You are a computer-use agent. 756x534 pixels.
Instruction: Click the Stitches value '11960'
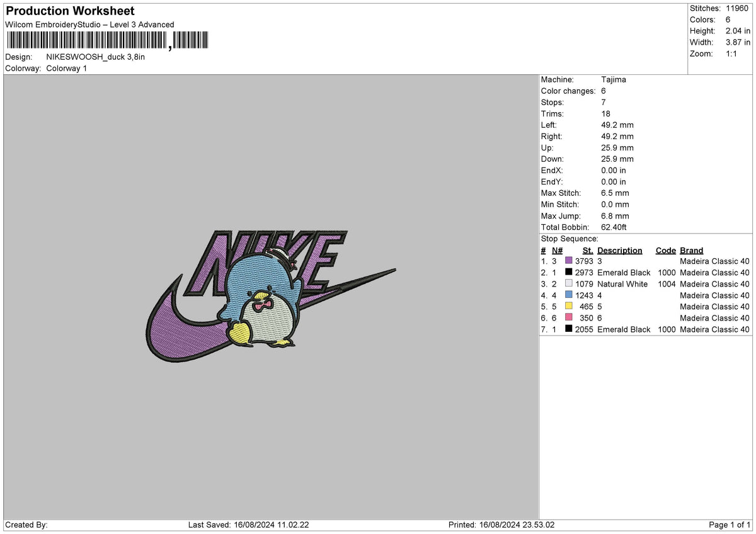pyautogui.click(x=738, y=8)
